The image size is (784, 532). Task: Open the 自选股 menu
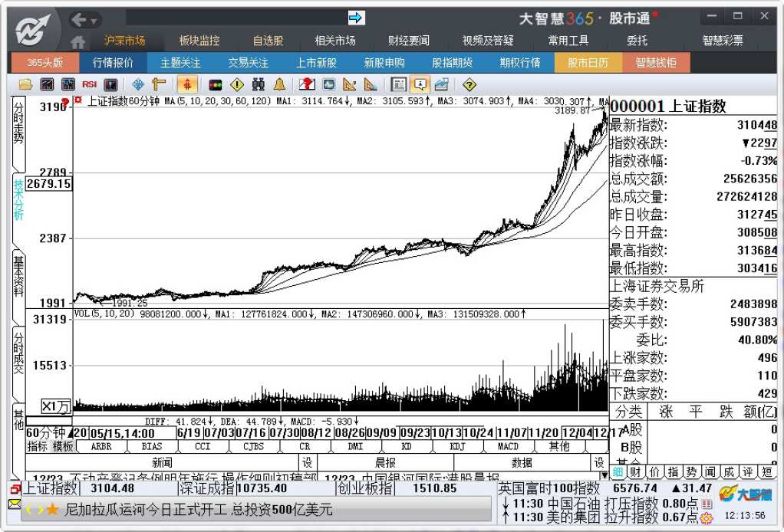(268, 41)
